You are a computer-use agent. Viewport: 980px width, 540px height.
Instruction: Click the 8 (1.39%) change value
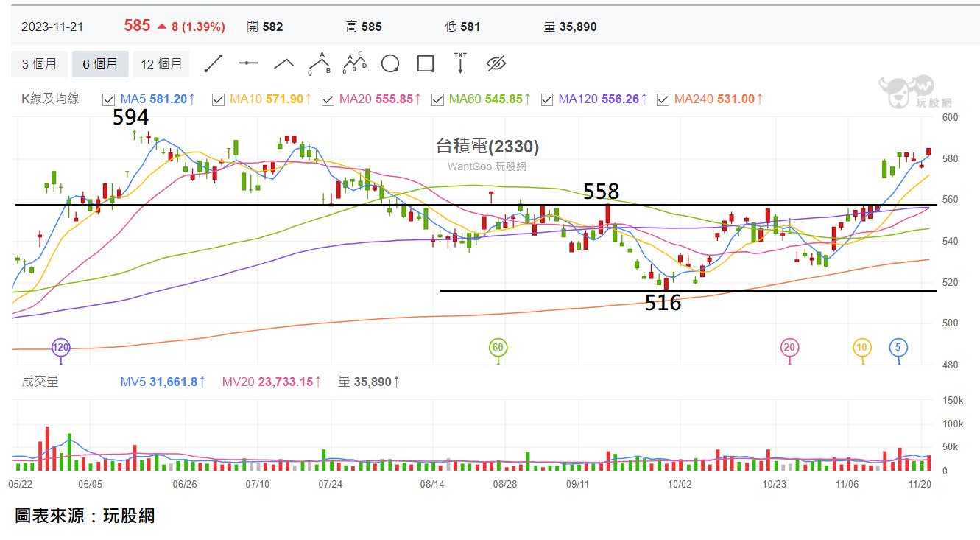click(x=198, y=27)
